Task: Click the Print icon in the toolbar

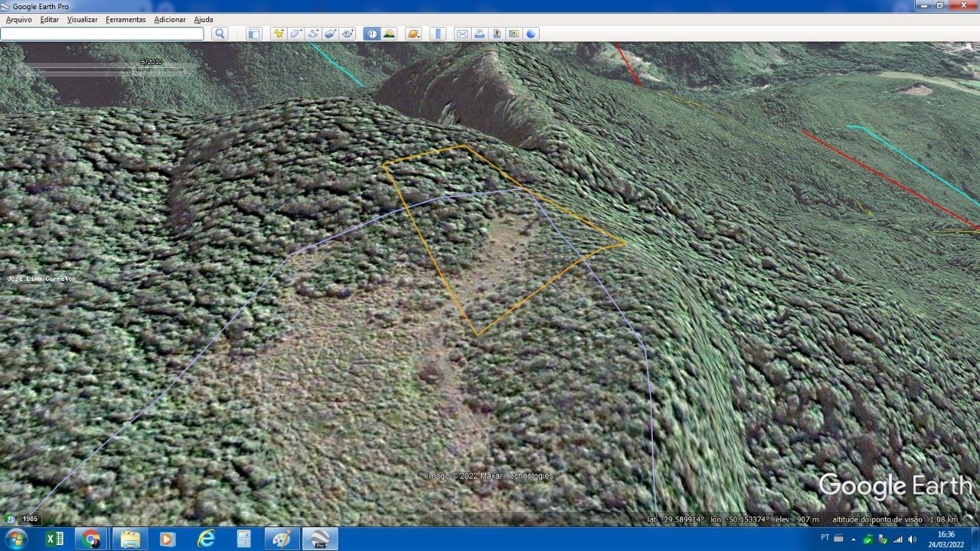Action: coord(479,34)
